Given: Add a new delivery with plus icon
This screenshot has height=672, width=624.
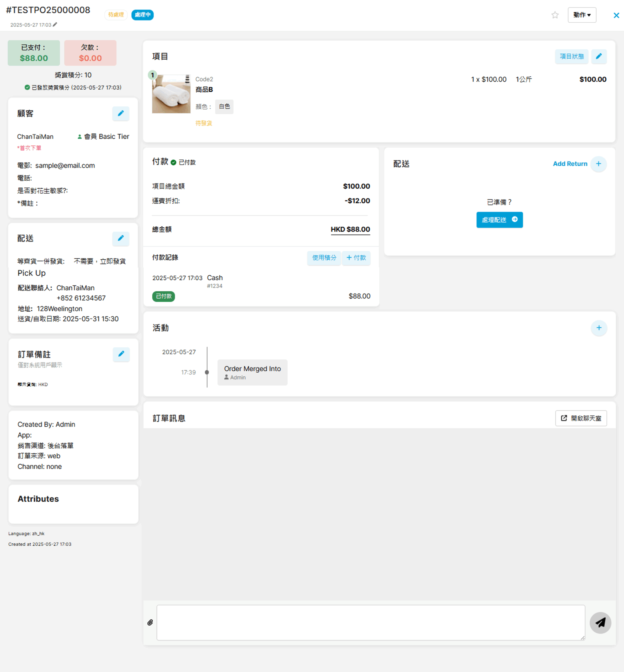Looking at the screenshot, I should coord(598,164).
